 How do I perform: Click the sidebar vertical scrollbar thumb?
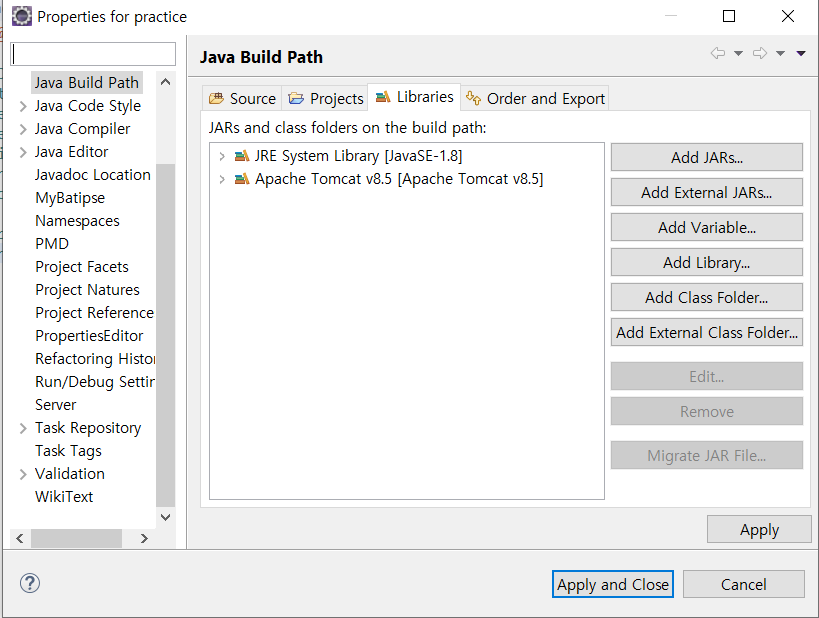(166, 335)
